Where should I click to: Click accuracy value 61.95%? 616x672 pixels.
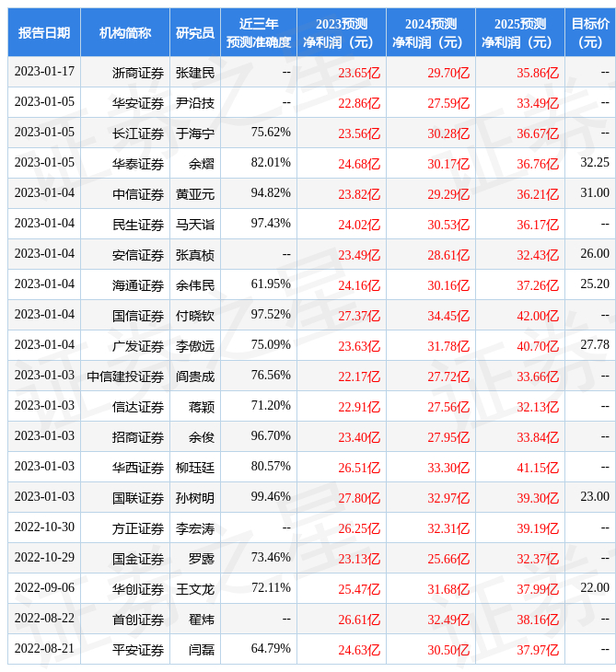tap(271, 284)
